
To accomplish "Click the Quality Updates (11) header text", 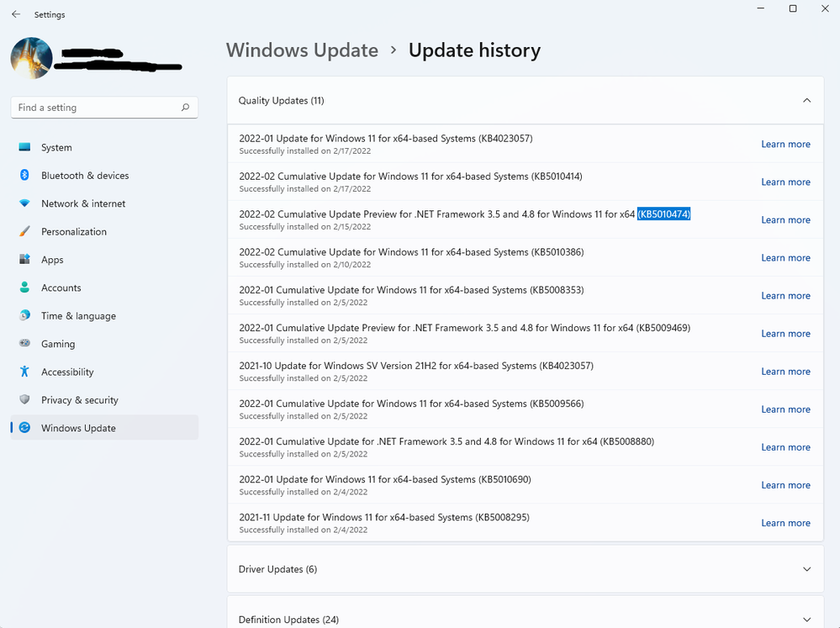I will (281, 101).
